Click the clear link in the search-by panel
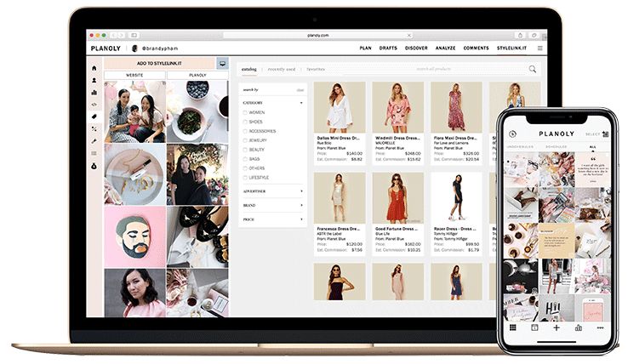The width and height of the screenshot is (628, 364). (x=300, y=90)
